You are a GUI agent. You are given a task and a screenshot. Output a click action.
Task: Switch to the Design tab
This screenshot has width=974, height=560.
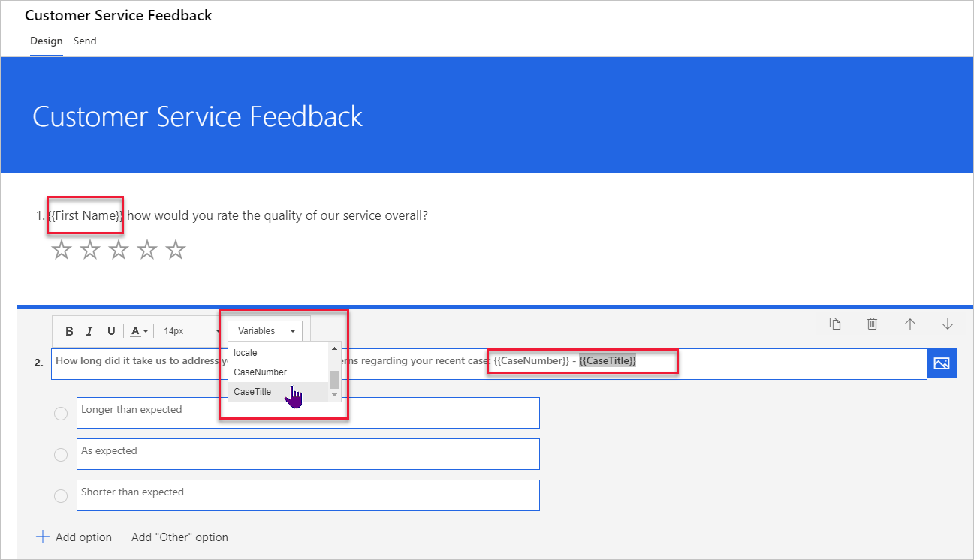click(47, 41)
